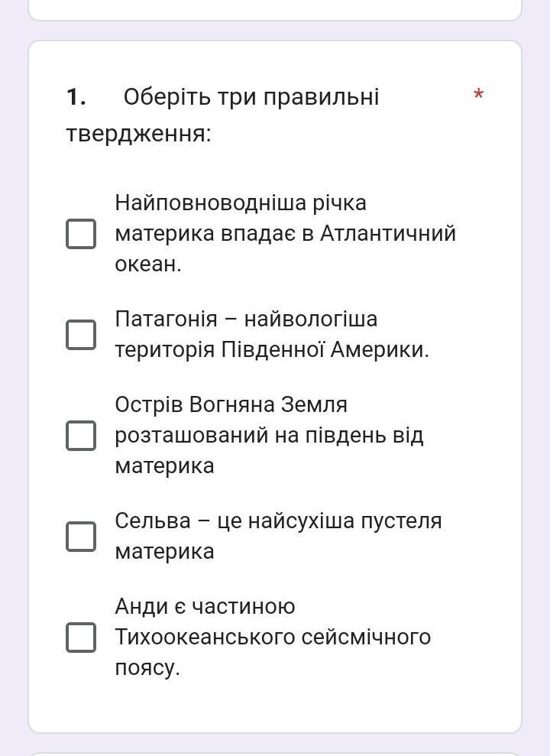This screenshot has width=550, height=756.
Task: Click the heading 'Оберіть три правильні'
Action: click(x=251, y=97)
